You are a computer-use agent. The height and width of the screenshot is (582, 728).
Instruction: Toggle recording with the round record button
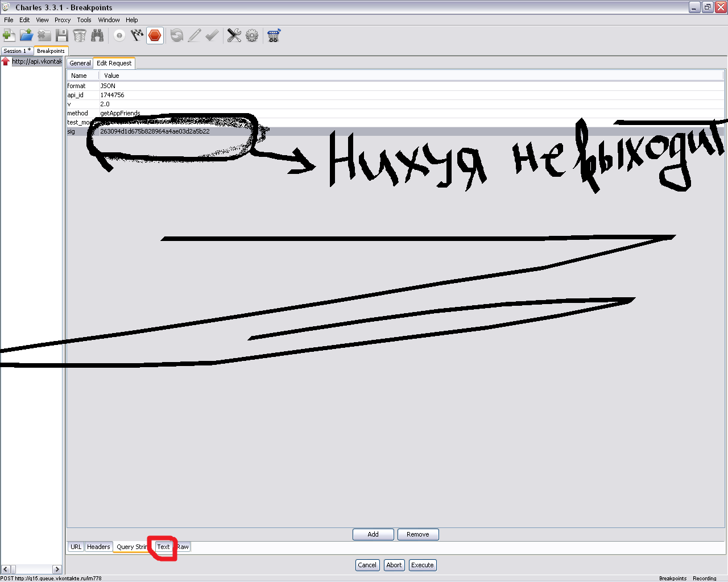tap(119, 36)
